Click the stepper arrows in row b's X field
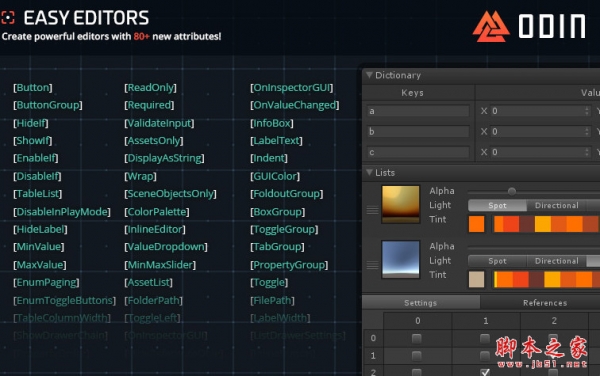Image resolution: width=600 pixels, height=376 pixels. [587, 132]
